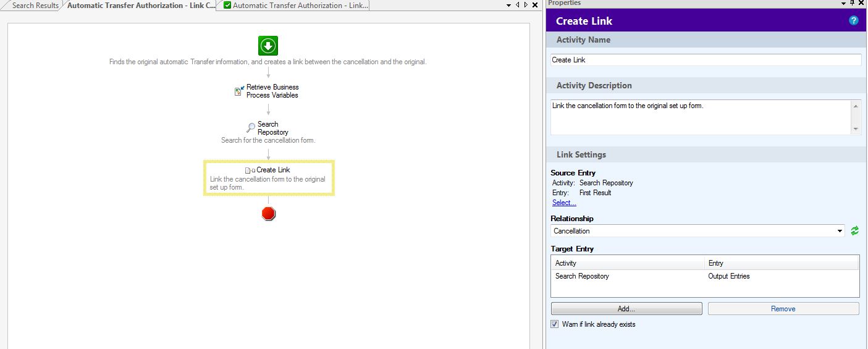Click the Link Settings section header

(705, 154)
